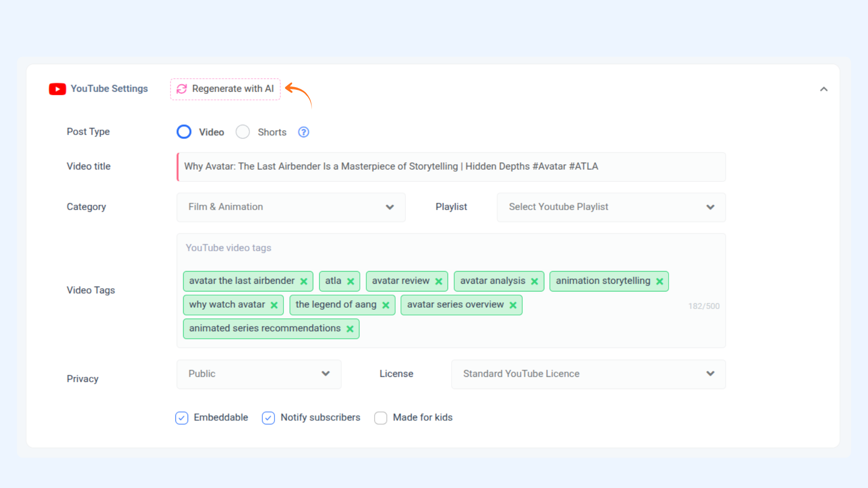The height and width of the screenshot is (488, 868).
Task: Uncheck the Embeddable checkbox
Action: tap(182, 418)
